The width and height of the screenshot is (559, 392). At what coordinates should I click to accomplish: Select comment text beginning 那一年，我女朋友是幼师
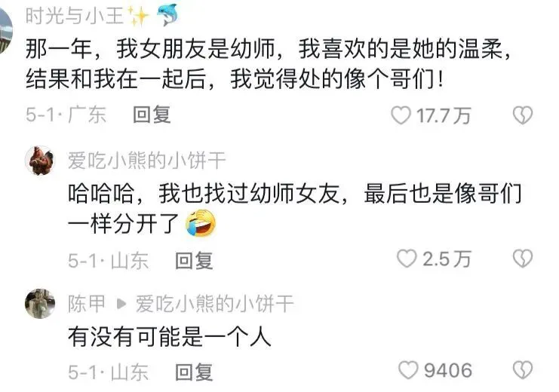(269, 64)
